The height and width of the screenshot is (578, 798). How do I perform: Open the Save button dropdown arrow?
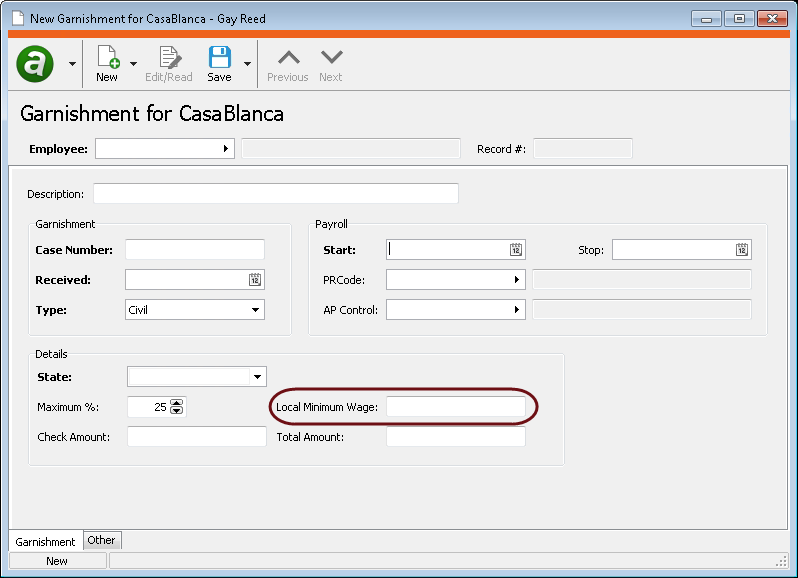pyautogui.click(x=247, y=64)
